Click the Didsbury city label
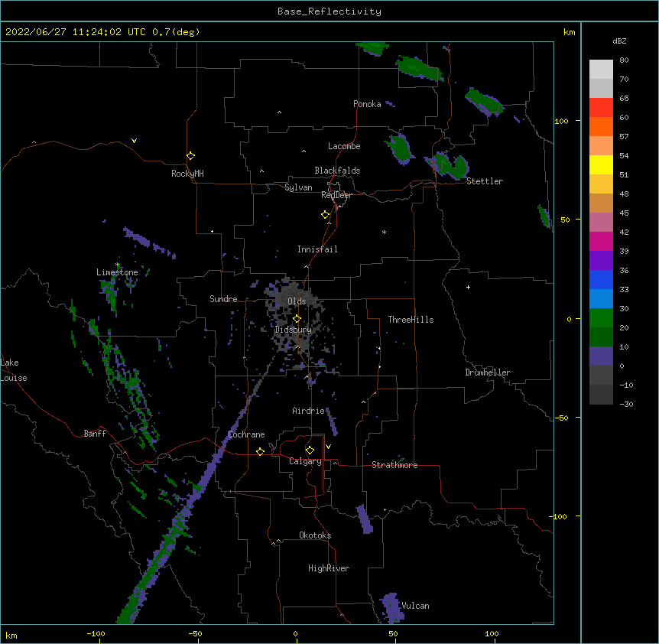 (294, 330)
